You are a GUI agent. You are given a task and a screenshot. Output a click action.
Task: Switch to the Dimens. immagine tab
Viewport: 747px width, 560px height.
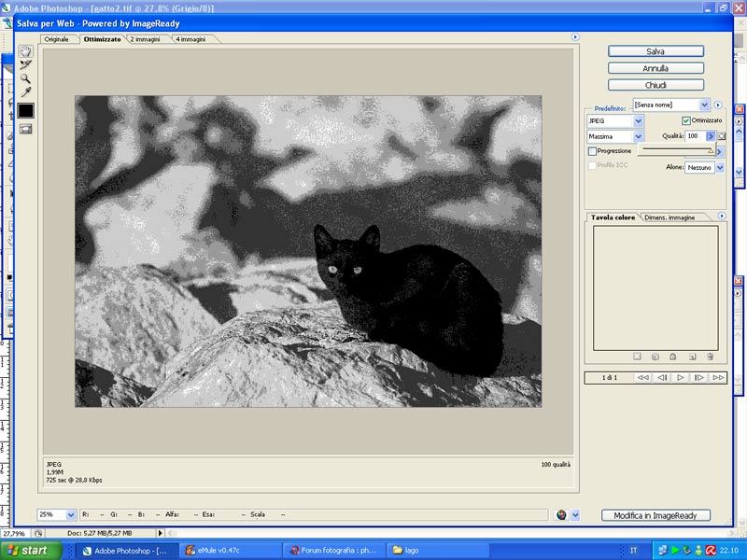click(x=669, y=217)
